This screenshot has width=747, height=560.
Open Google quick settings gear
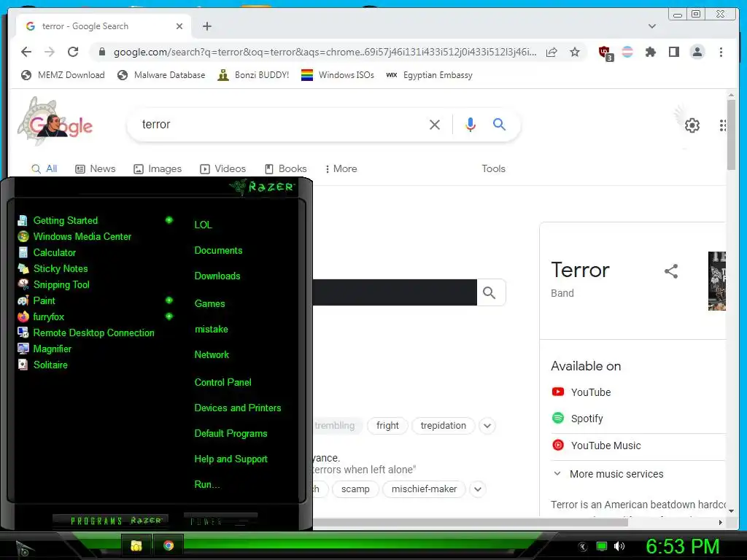(692, 125)
